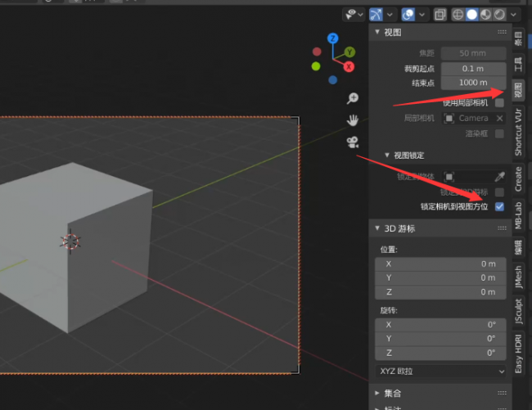Image resolution: width=532 pixels, height=410 pixels.
Task: Select material preview shading
Action: click(x=486, y=15)
